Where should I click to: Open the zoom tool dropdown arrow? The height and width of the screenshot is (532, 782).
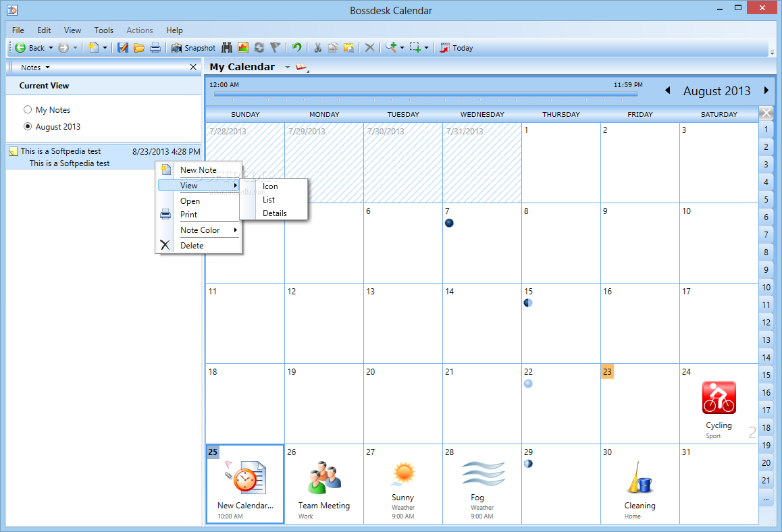tap(402, 48)
